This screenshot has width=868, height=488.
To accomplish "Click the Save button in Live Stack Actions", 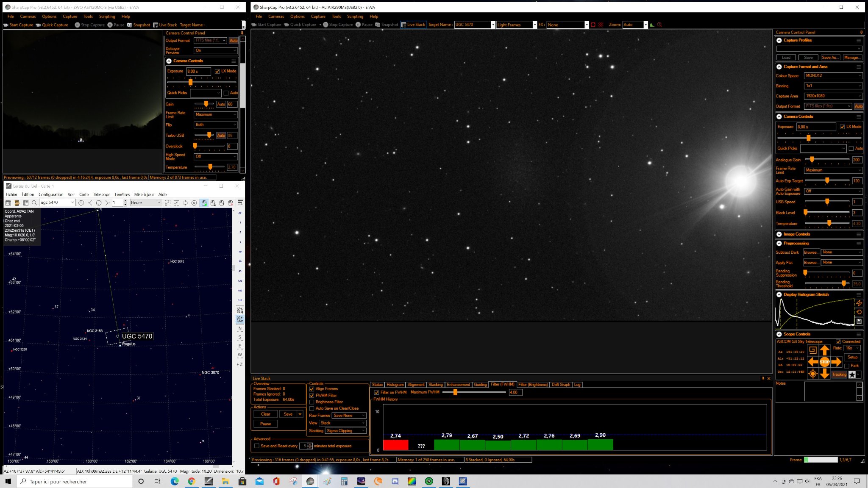I will [x=288, y=414].
